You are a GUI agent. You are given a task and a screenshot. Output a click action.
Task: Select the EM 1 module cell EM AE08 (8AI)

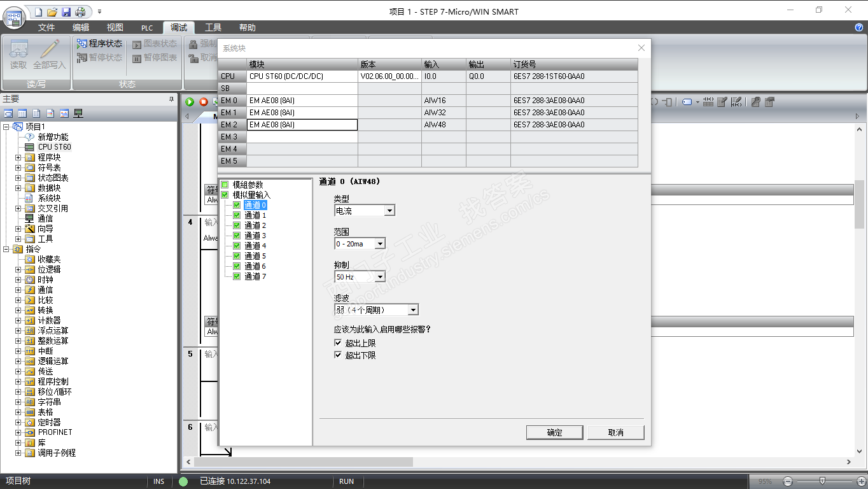pyautogui.click(x=302, y=113)
